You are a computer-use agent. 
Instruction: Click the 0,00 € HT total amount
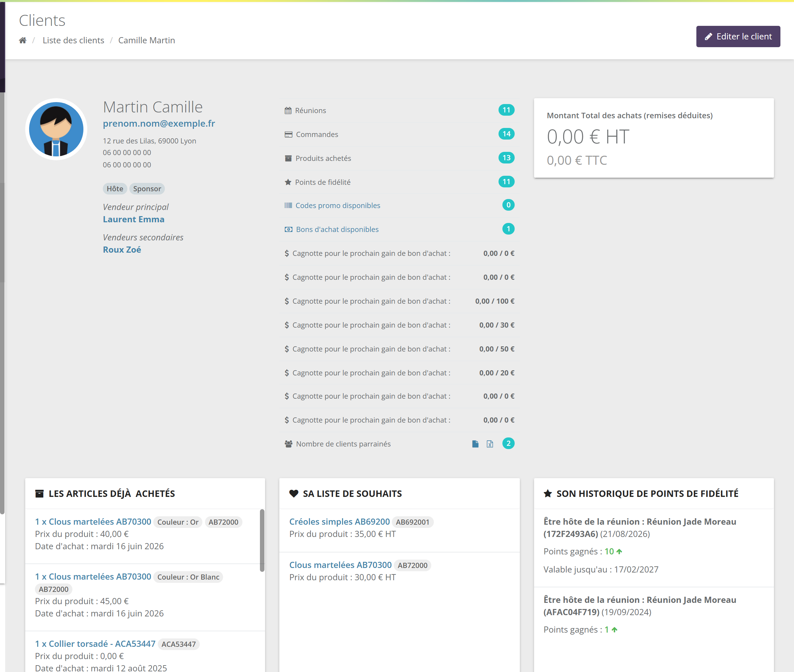point(588,137)
